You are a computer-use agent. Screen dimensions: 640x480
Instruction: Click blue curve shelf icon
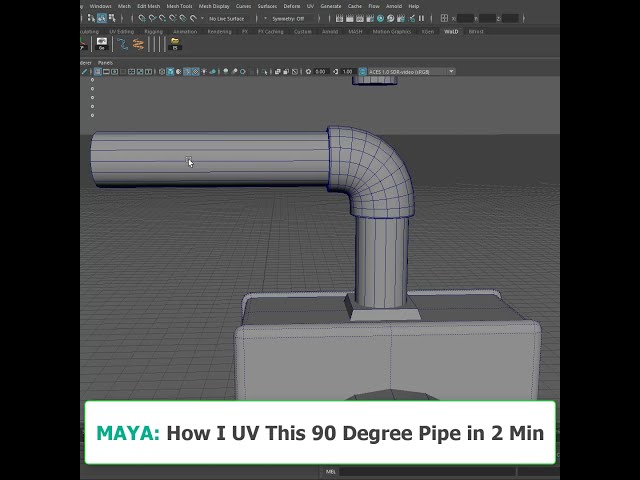(x=122, y=44)
